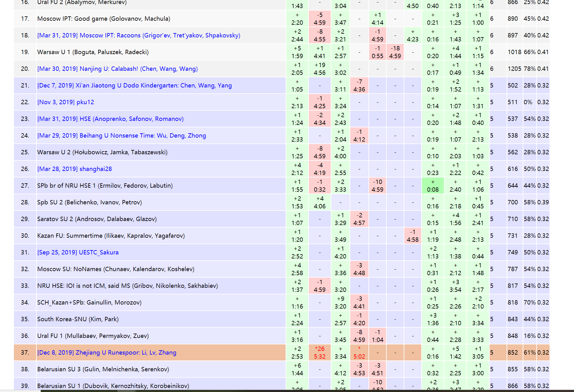The height and width of the screenshot is (392, 574).
Task: Open Xi'an Jiaotong U Dodo Kindergarten link
Action: tap(134, 86)
